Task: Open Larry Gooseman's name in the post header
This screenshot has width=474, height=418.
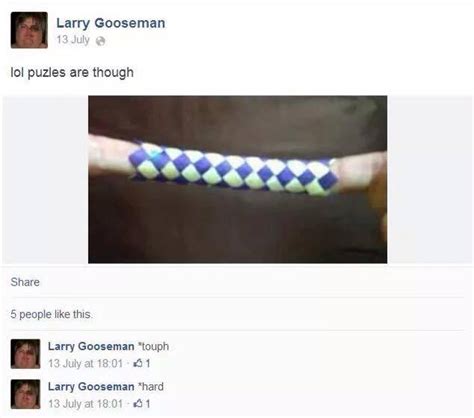Action: pyautogui.click(x=111, y=23)
